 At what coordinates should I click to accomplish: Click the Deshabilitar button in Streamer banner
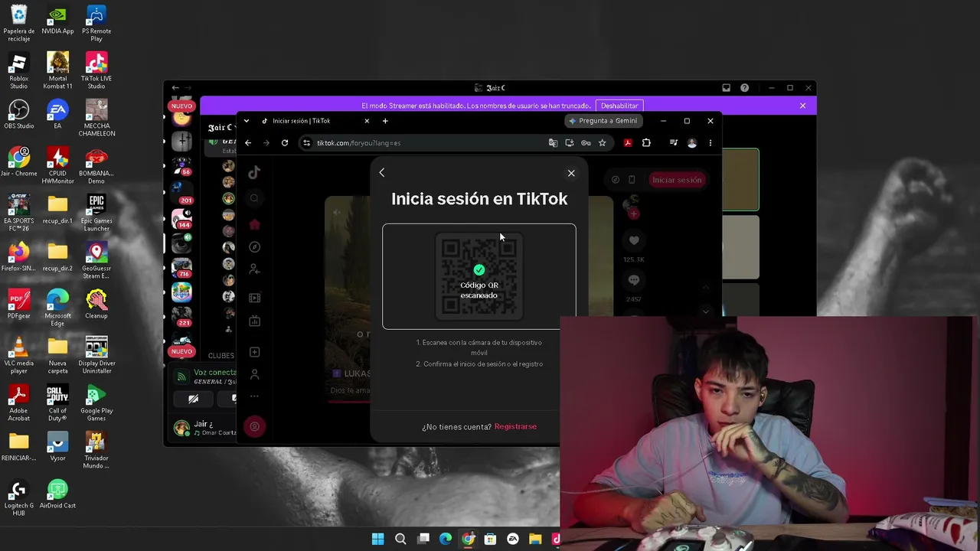coord(619,106)
